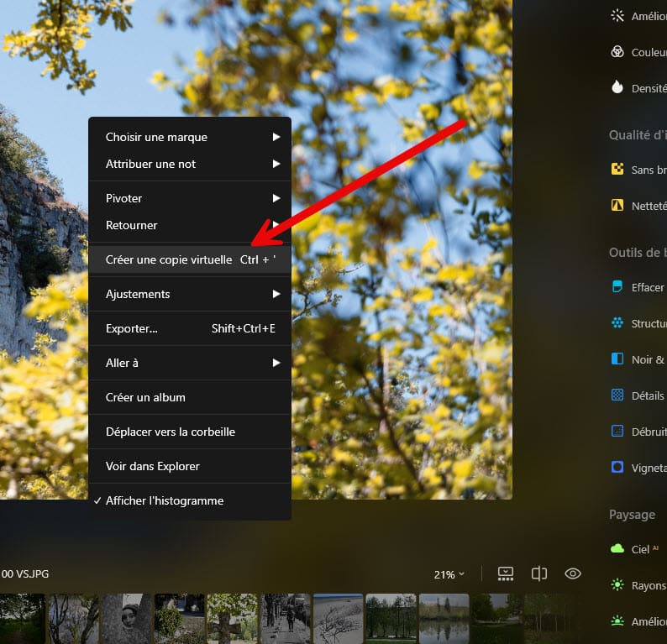
Task: Open the Détails tool icon
Action: [x=617, y=395]
